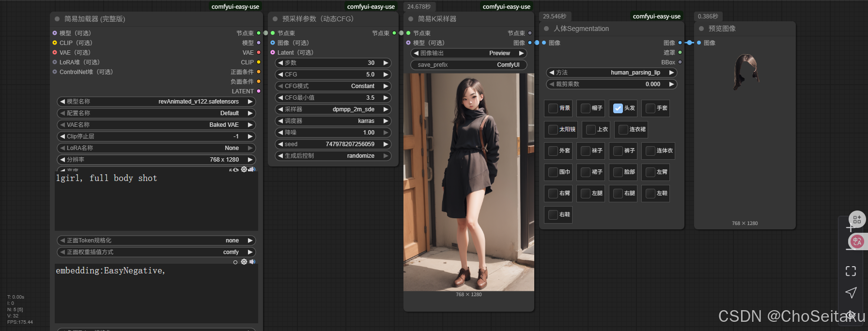Click the Latent (可选) input port
Viewport: 868px width, 331px height.
pos(273,52)
